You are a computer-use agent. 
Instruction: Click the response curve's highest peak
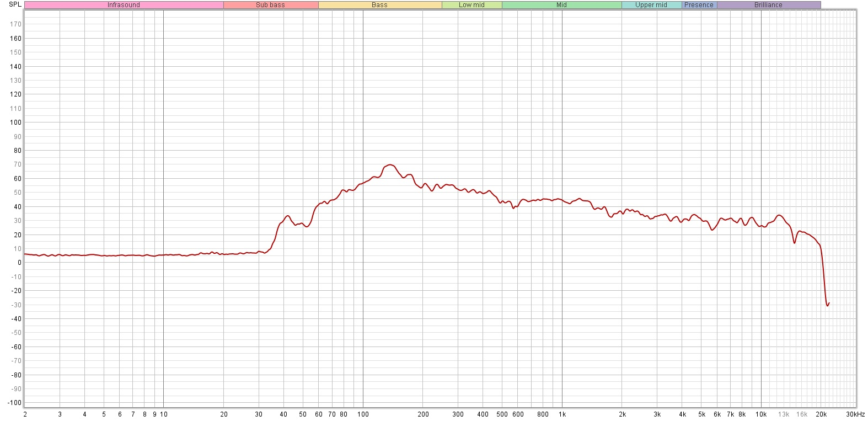[390, 164]
